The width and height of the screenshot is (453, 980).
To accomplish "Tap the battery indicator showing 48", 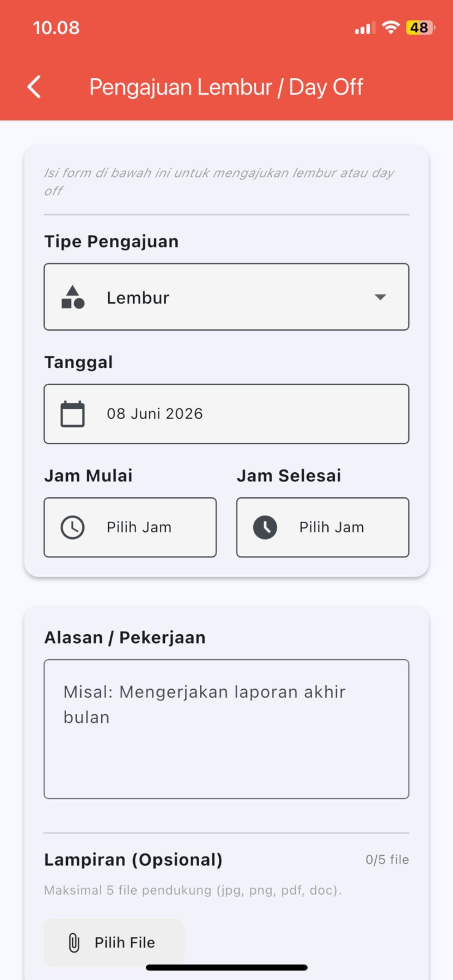I will click(x=420, y=28).
